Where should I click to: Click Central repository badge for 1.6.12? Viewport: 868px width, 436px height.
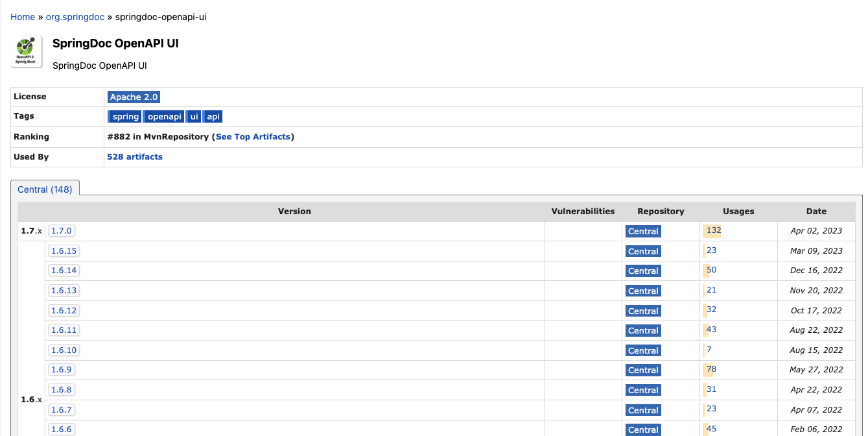643,311
